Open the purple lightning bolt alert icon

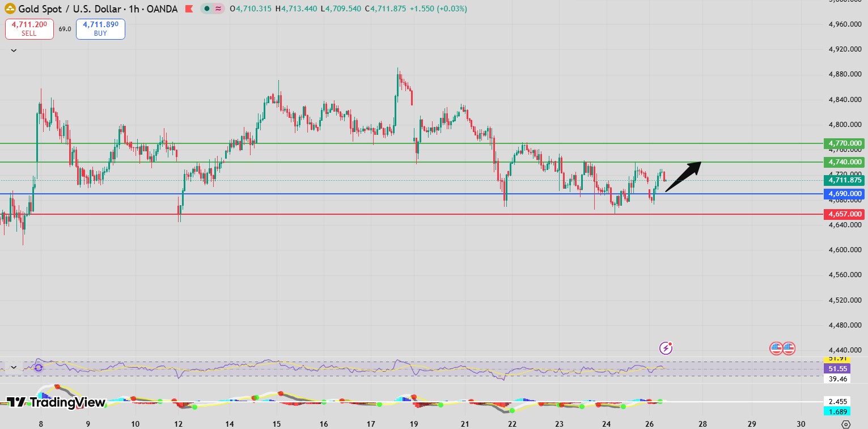pos(666,348)
